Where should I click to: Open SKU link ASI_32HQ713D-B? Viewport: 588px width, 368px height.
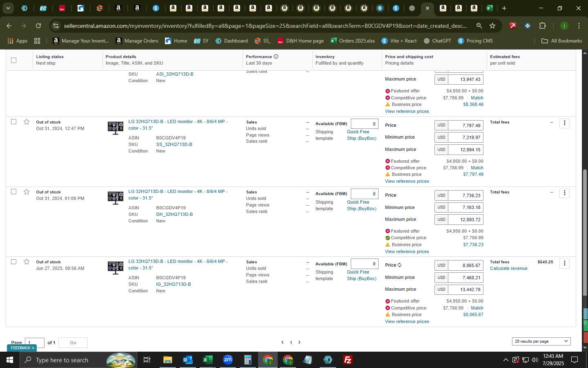(175, 74)
